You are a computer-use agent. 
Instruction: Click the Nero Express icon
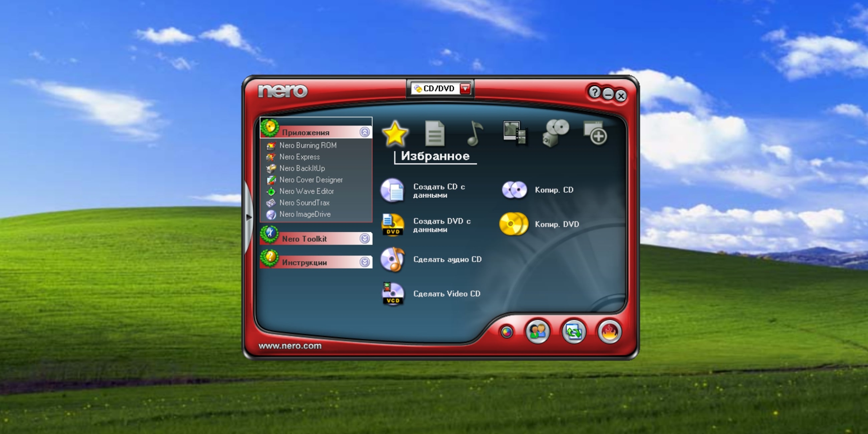(271, 157)
